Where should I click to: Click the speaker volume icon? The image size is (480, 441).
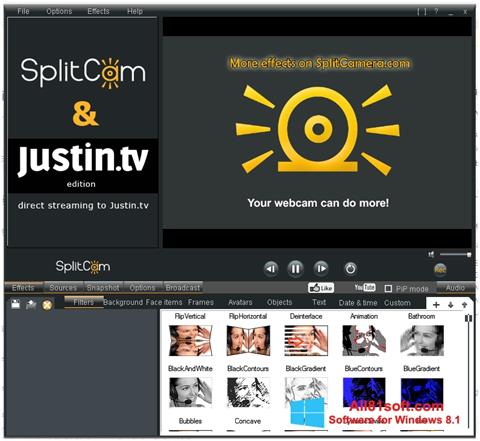pyautogui.click(x=431, y=255)
